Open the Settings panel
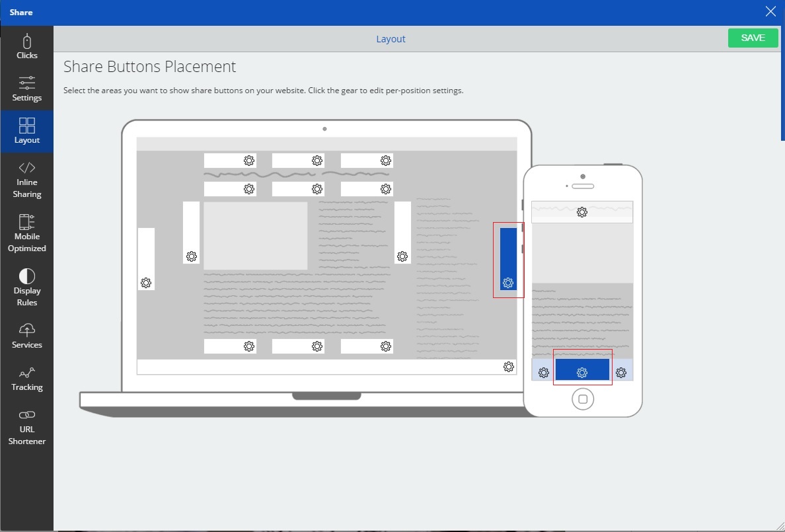This screenshot has height=532, width=785. click(x=26, y=91)
